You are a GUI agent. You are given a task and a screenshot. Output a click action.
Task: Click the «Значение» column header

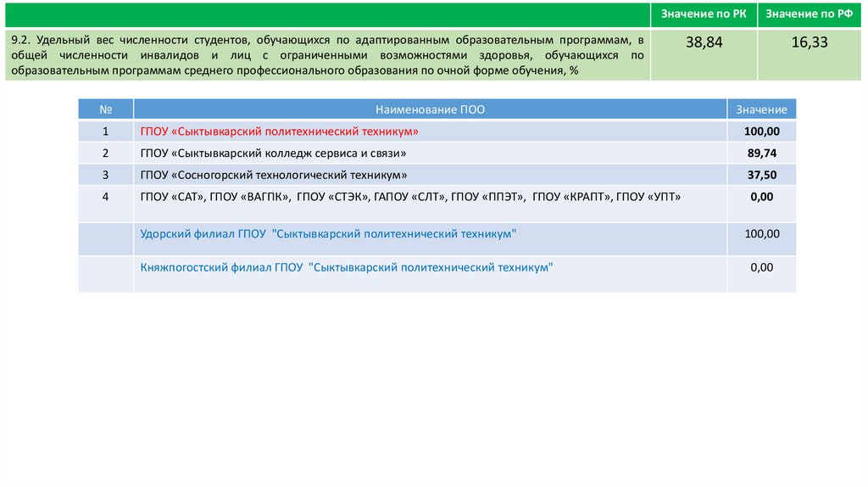click(x=761, y=109)
